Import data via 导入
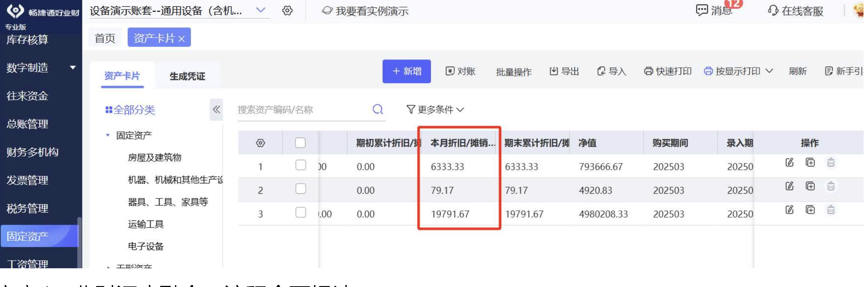Image resolution: width=868 pixels, height=287 pixels. click(611, 71)
